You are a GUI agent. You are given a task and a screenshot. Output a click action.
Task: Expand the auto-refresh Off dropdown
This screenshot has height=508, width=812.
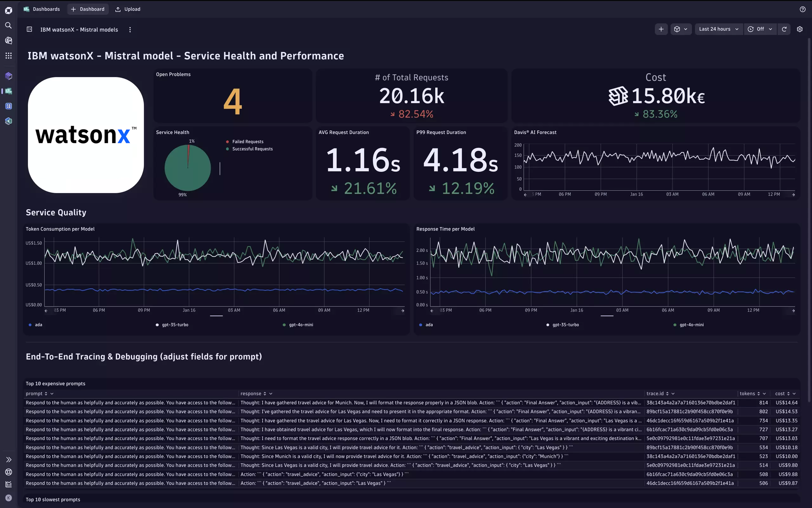pyautogui.click(x=760, y=29)
